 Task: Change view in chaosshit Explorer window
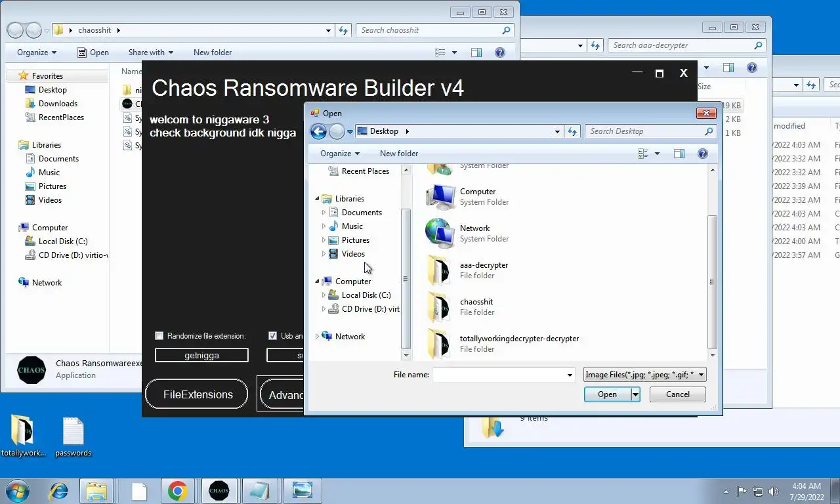click(x=441, y=52)
